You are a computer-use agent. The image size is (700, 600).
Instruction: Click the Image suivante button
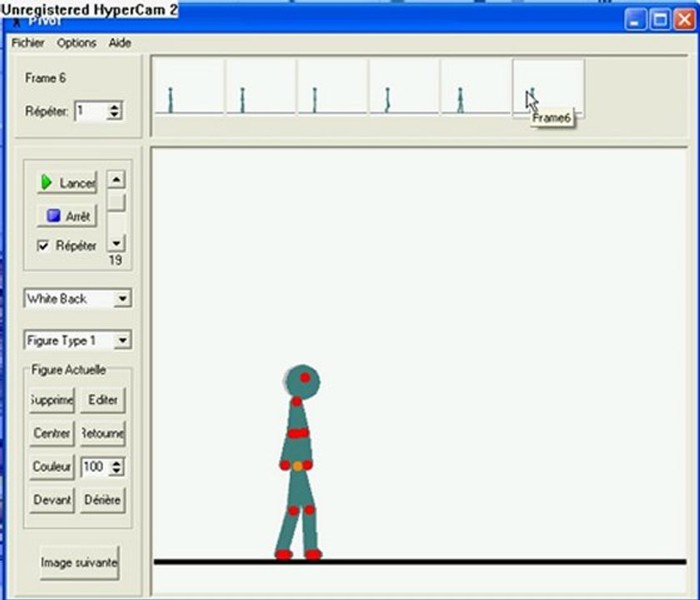pos(79,562)
